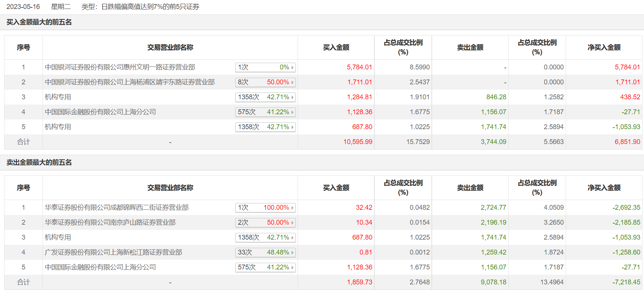This screenshot has height=290, width=644.
Task: Expand the 1次 0% stats box
Action: (265, 67)
